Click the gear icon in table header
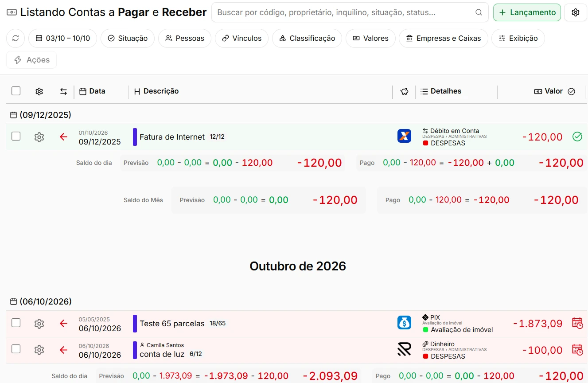 tap(39, 91)
